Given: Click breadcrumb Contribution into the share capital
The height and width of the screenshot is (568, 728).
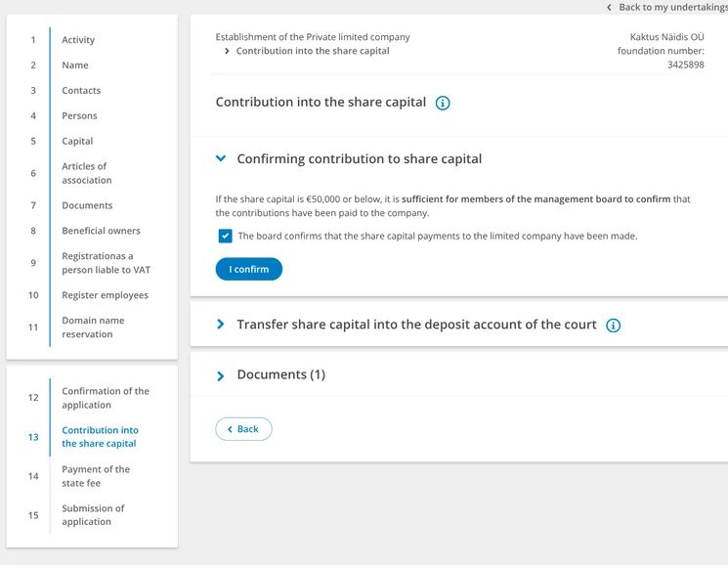Looking at the screenshot, I should [313, 51].
